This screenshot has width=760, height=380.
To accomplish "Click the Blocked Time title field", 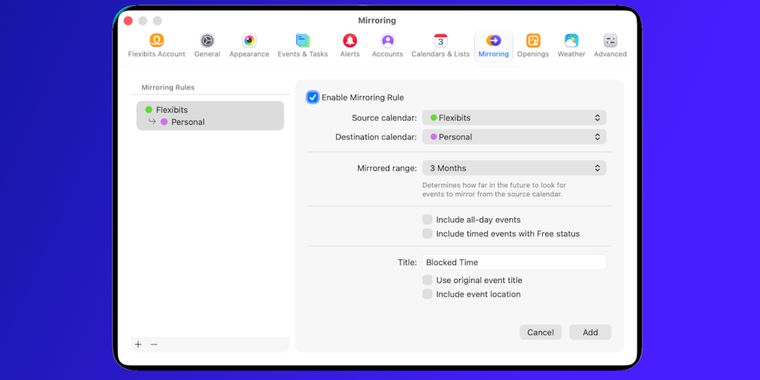I will click(x=514, y=262).
